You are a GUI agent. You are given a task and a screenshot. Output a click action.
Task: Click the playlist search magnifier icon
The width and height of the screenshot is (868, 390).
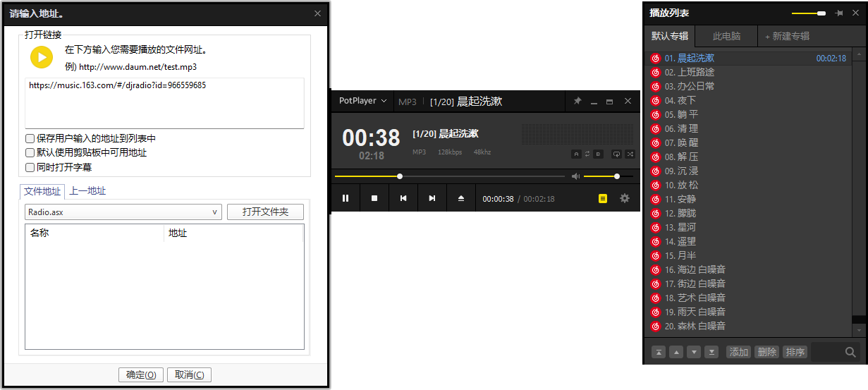click(850, 352)
